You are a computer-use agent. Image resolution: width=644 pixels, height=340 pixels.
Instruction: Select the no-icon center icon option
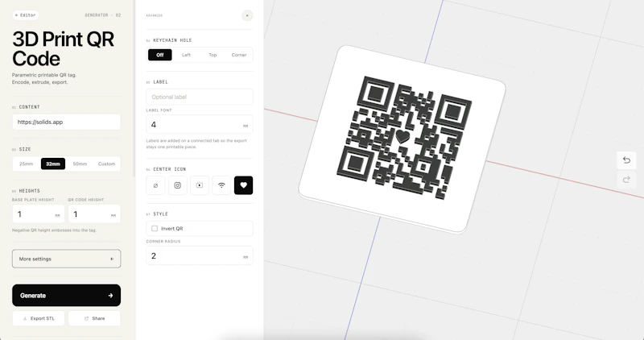[x=155, y=185]
